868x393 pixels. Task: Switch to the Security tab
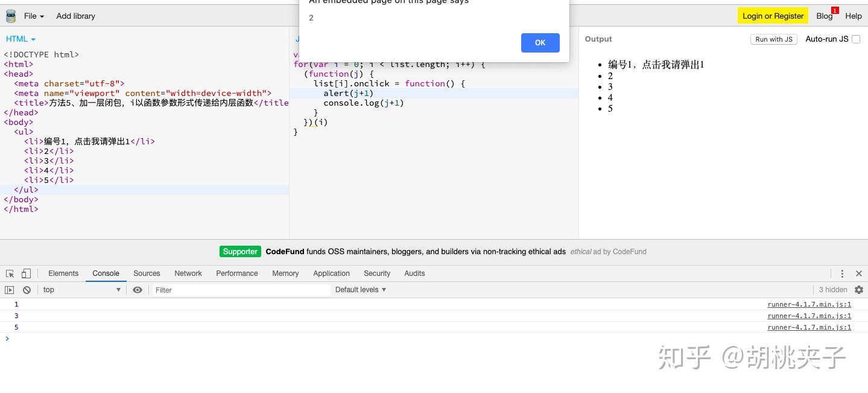pyautogui.click(x=377, y=273)
